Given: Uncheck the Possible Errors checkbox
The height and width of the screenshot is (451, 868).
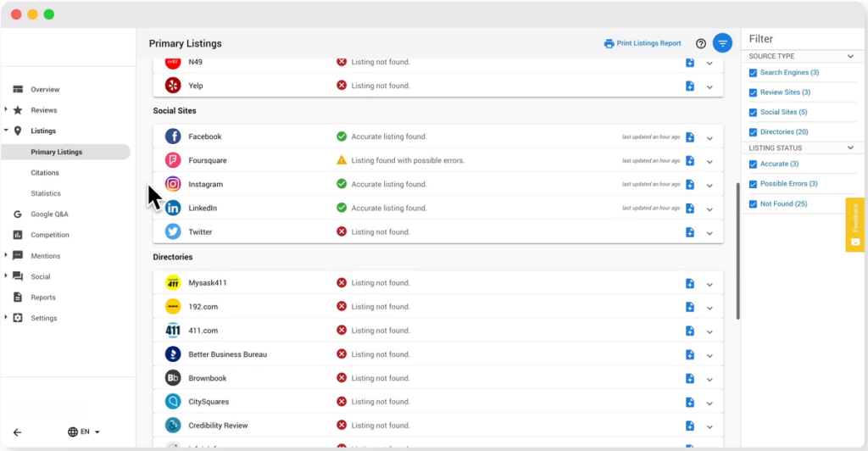Looking at the screenshot, I should [x=754, y=184].
